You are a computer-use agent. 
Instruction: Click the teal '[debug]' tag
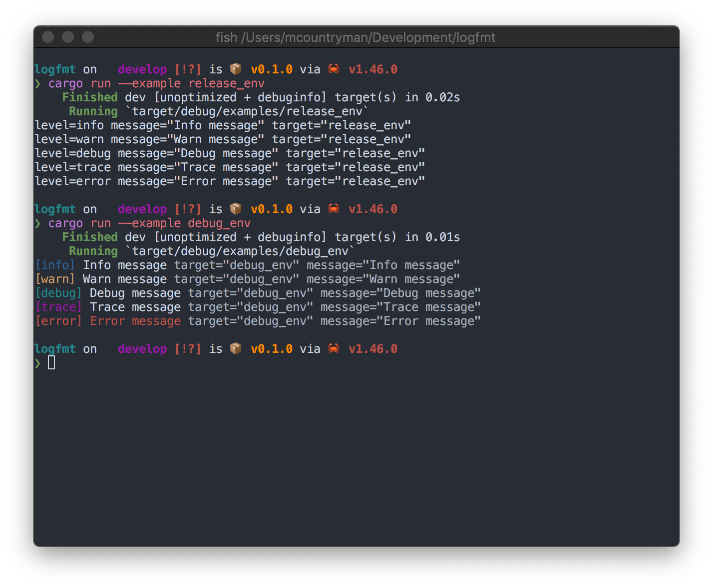pyautogui.click(x=58, y=293)
